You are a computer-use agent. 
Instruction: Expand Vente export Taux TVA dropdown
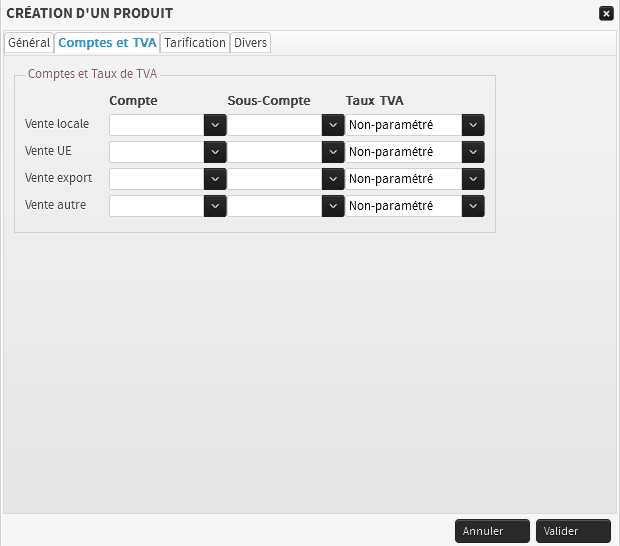pyautogui.click(x=415, y=179)
